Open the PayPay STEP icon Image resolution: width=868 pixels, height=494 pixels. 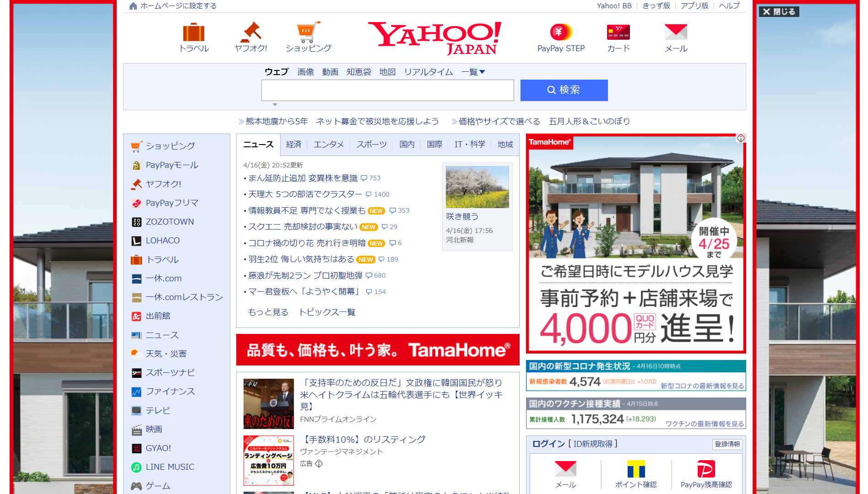(x=561, y=32)
